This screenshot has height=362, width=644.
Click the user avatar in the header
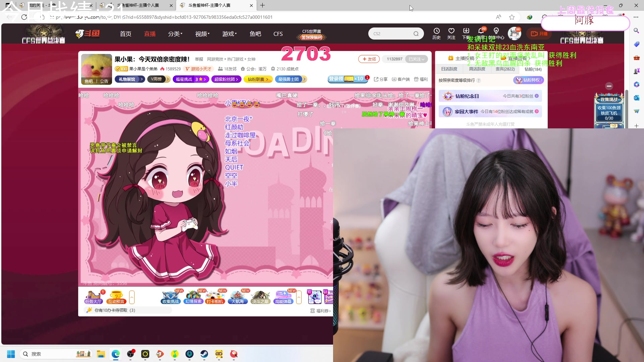tap(514, 34)
